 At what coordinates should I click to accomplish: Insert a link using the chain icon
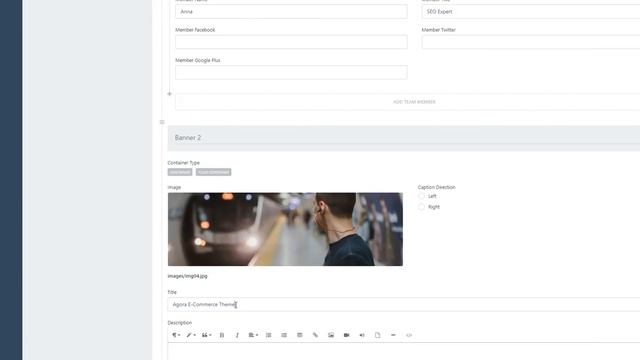point(315,335)
